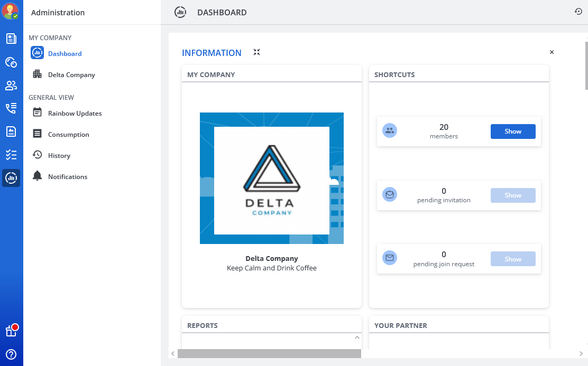Open Notifications in the sidebar
Screen dimensions: 588x366
pyautogui.click(x=67, y=177)
